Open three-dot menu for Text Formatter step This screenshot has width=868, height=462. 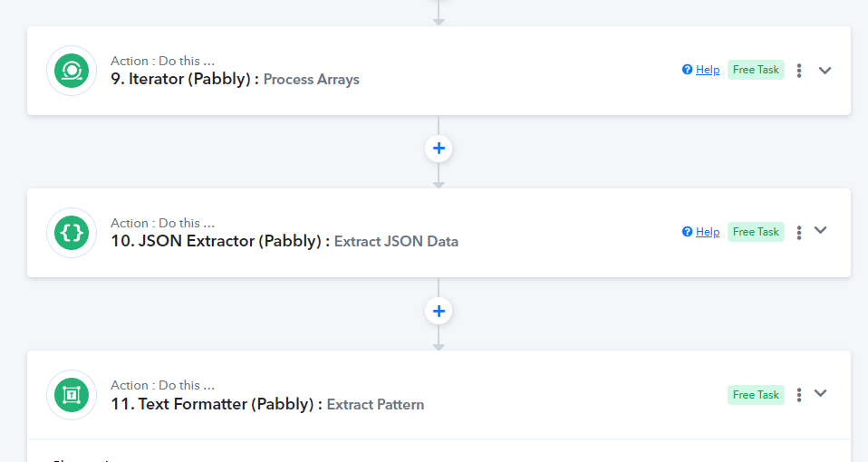click(x=799, y=394)
